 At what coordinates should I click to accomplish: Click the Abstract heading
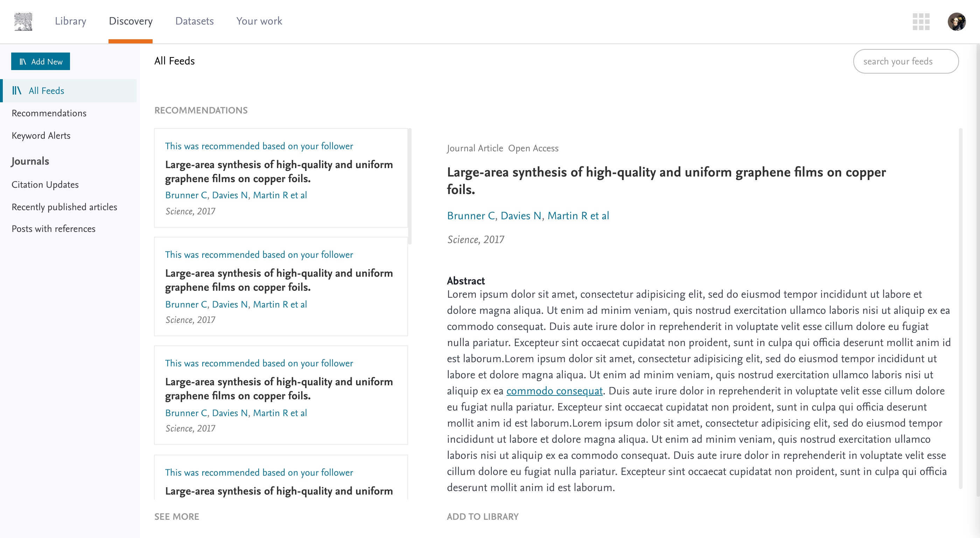click(465, 281)
